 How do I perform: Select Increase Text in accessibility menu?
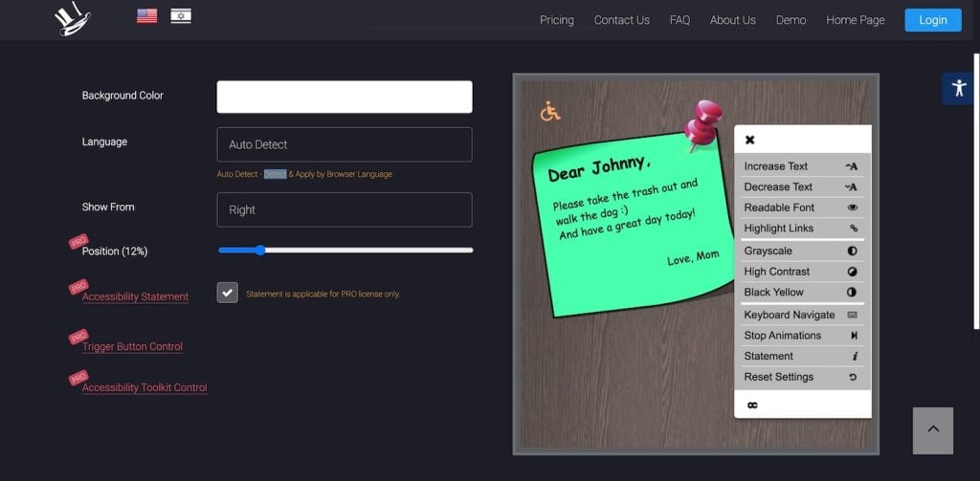(x=776, y=166)
